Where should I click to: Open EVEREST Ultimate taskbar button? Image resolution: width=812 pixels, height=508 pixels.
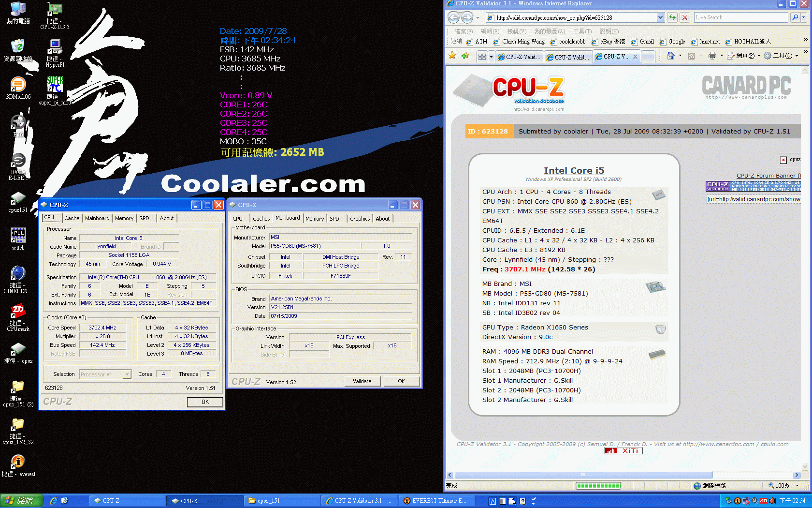[x=436, y=501]
